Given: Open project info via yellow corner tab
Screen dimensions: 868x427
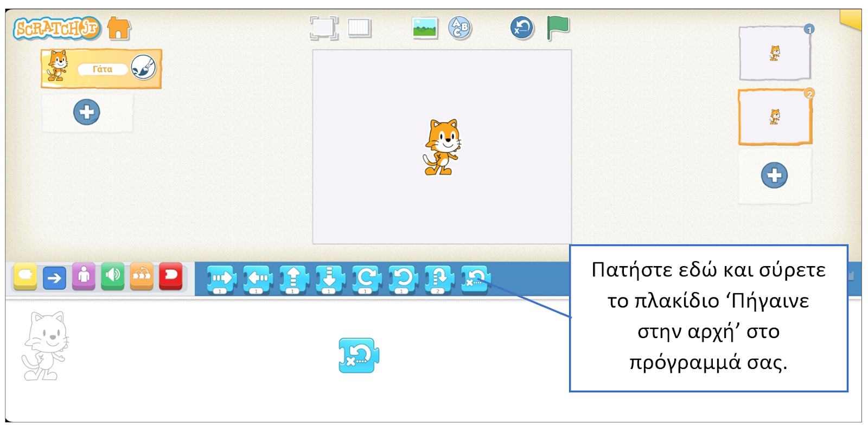Looking at the screenshot, I should coord(851,19).
